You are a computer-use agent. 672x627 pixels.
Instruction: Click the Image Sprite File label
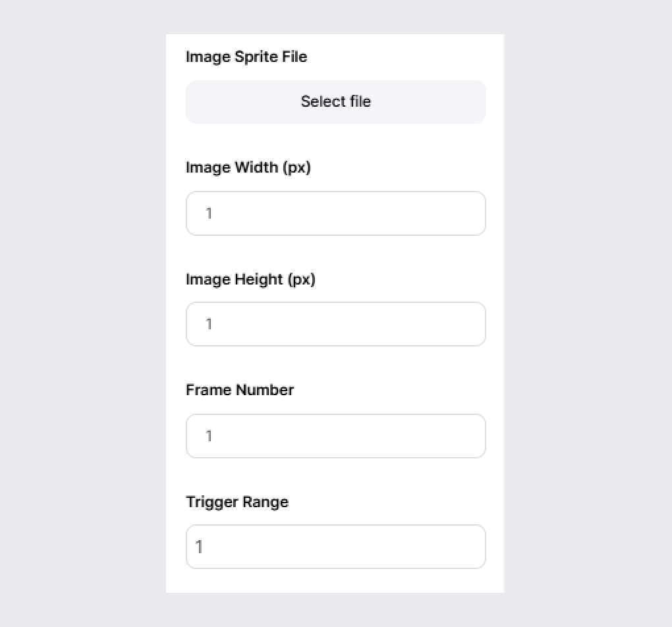246,57
